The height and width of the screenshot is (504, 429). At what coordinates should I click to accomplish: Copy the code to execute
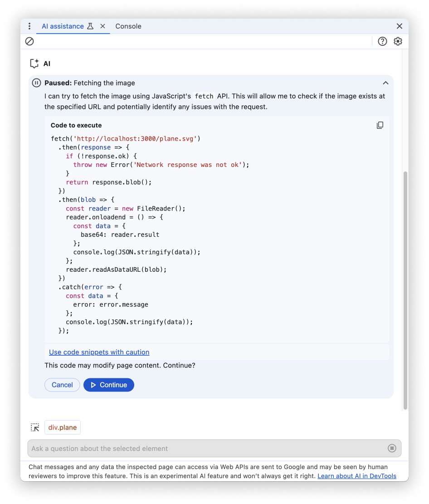pos(380,125)
